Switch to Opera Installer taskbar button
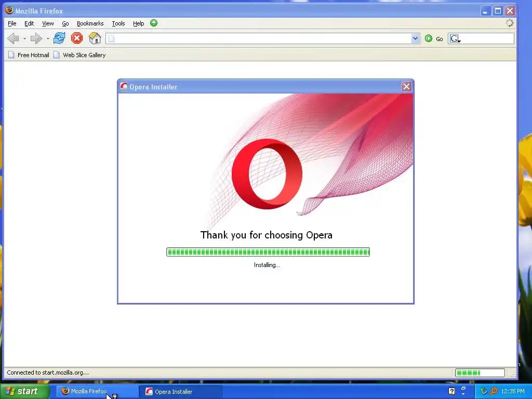The height and width of the screenshot is (399, 532). coord(181,391)
